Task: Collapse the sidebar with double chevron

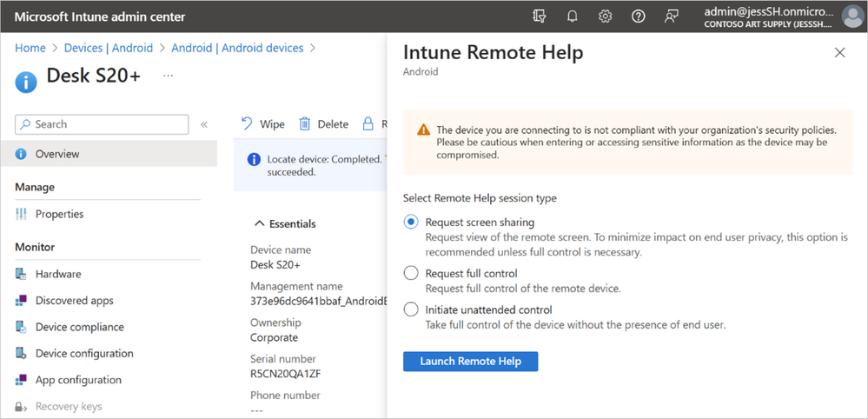Action: [x=203, y=124]
